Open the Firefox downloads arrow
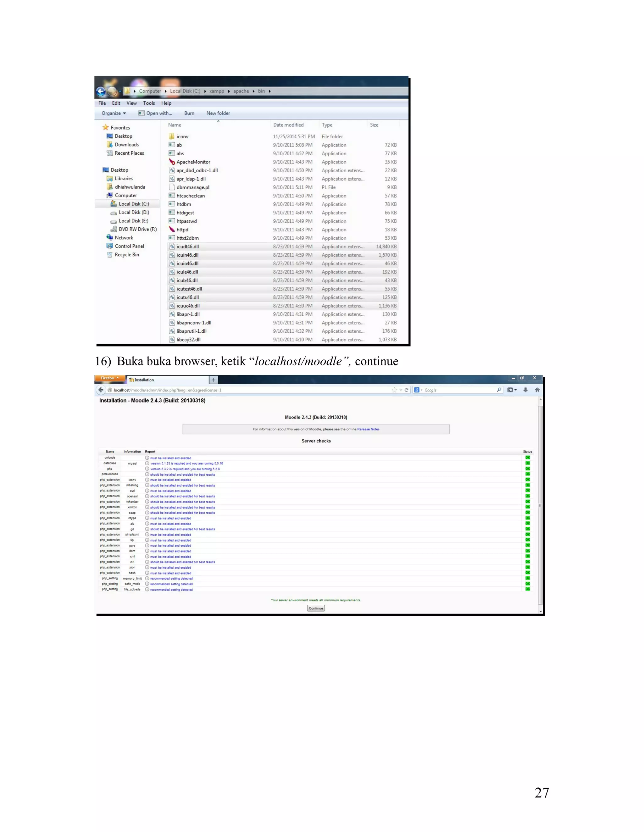The height and width of the screenshot is (832, 644). click(x=525, y=390)
